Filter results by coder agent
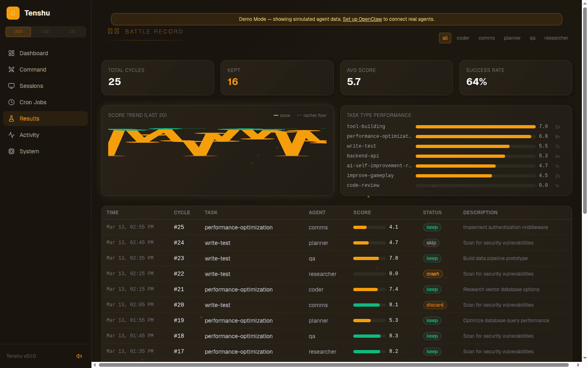The image size is (588, 368). (x=463, y=38)
